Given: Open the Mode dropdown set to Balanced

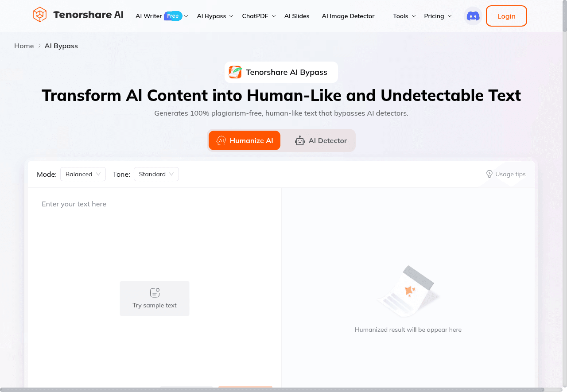Looking at the screenshot, I should click(83, 174).
